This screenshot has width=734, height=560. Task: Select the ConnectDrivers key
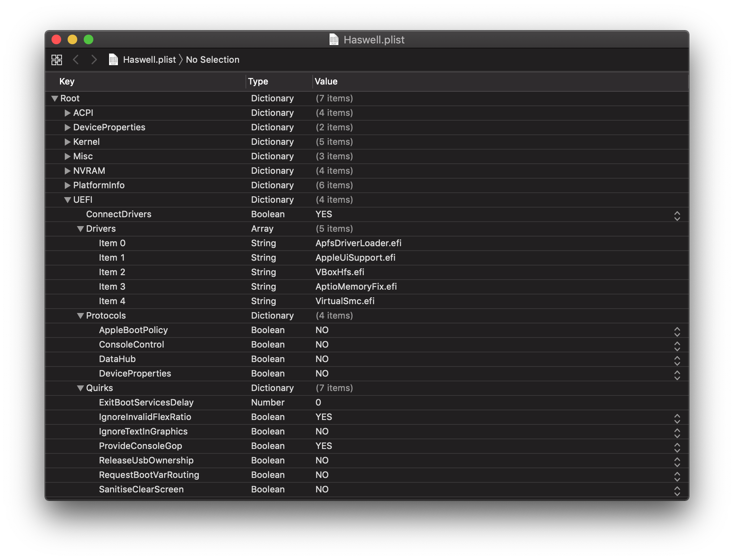(119, 214)
